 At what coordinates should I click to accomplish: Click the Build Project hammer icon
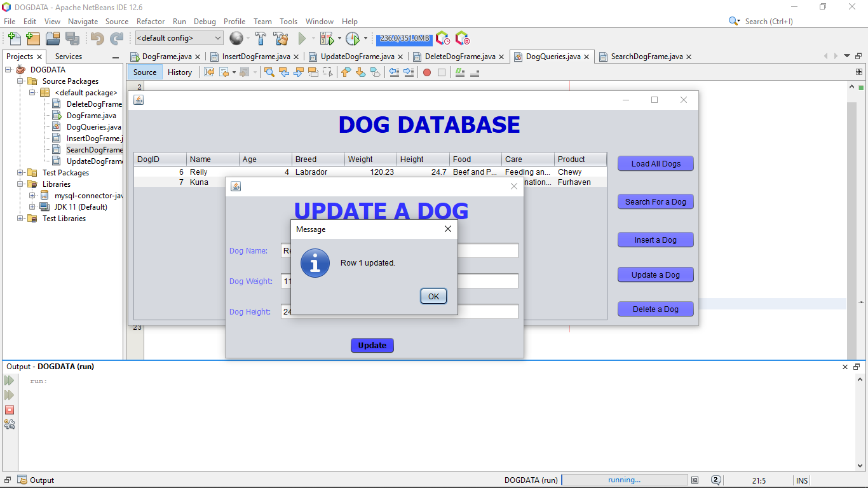(261, 39)
